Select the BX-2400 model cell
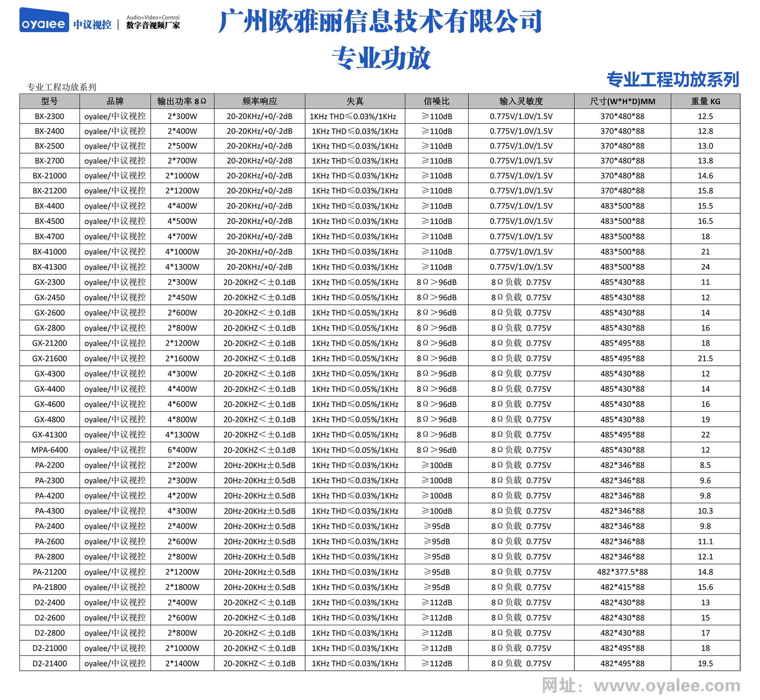Viewport: 760px width, 700px height. [x=49, y=131]
